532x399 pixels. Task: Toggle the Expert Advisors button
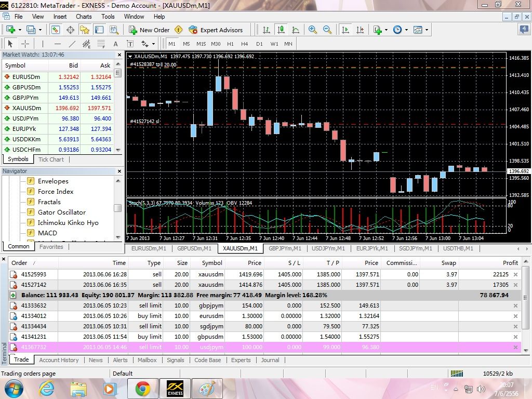point(216,30)
